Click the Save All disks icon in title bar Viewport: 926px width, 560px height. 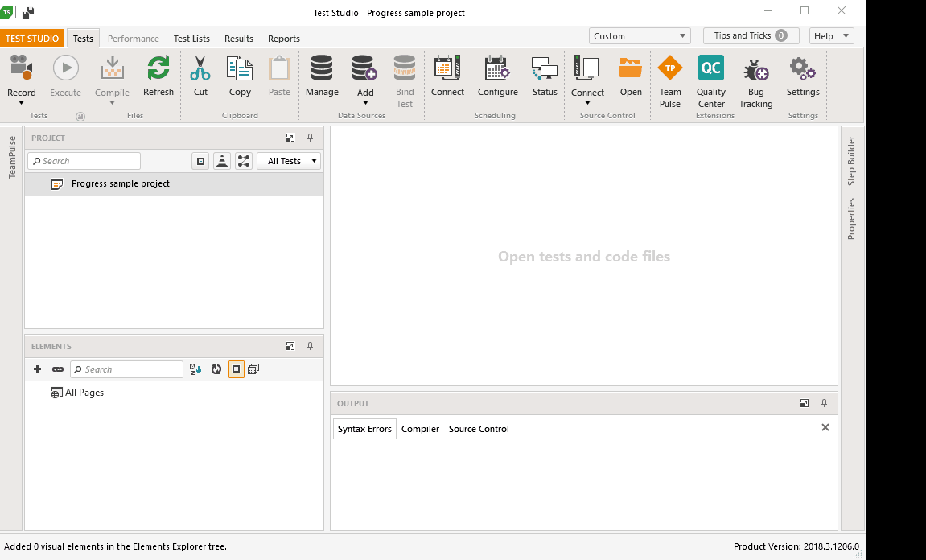point(28,12)
